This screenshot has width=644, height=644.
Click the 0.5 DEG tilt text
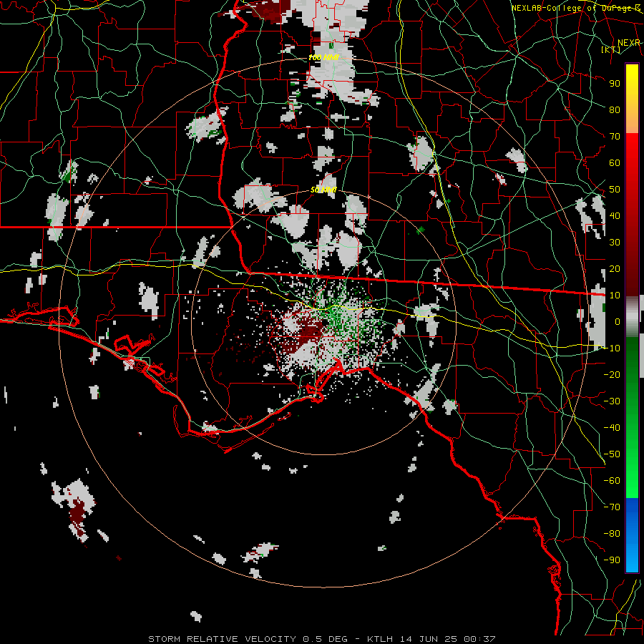(x=326, y=639)
